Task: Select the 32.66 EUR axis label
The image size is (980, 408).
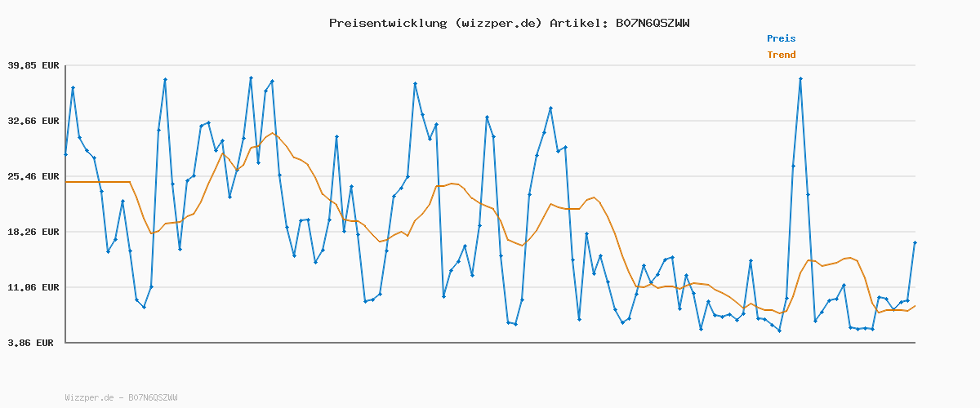Action: pos(33,121)
